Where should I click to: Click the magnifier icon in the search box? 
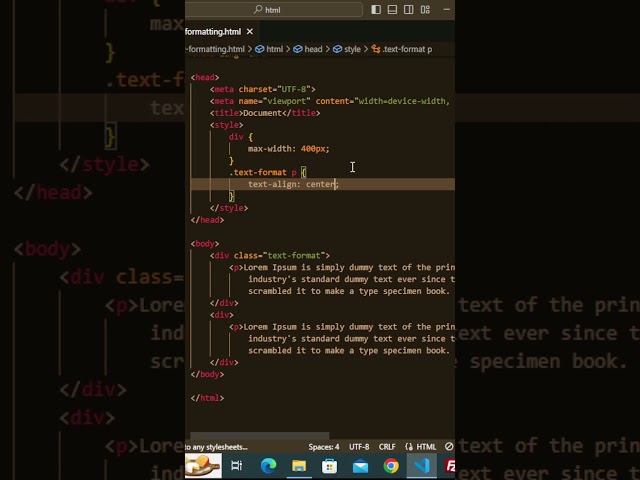258,9
